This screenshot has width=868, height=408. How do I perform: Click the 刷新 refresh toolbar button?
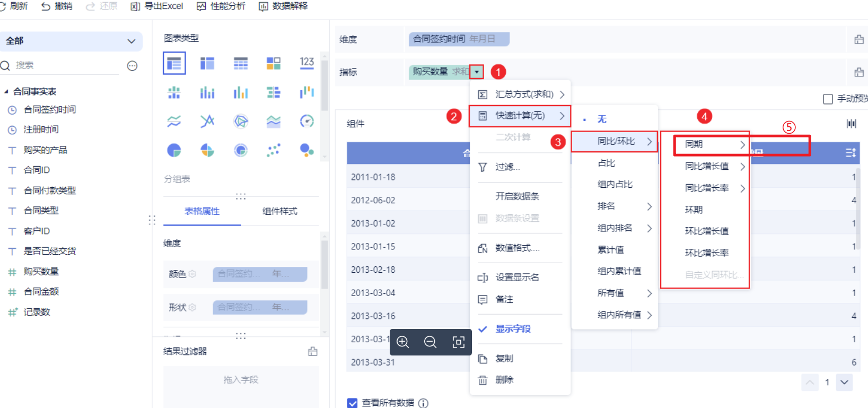pos(14,6)
